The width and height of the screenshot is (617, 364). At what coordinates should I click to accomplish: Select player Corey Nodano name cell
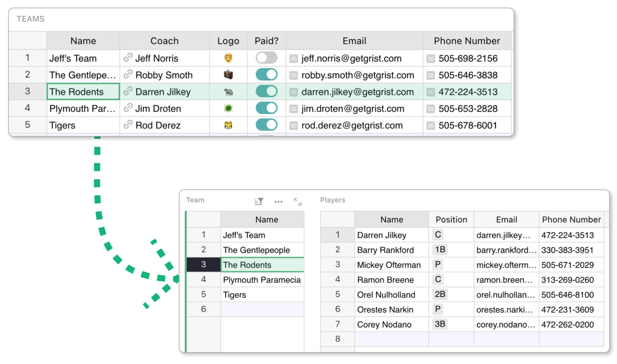click(392, 325)
